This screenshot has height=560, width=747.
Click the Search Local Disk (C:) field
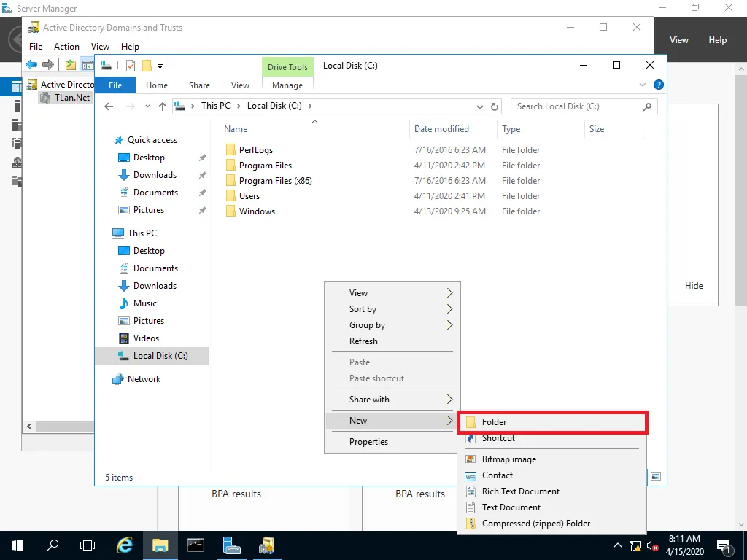tap(584, 106)
